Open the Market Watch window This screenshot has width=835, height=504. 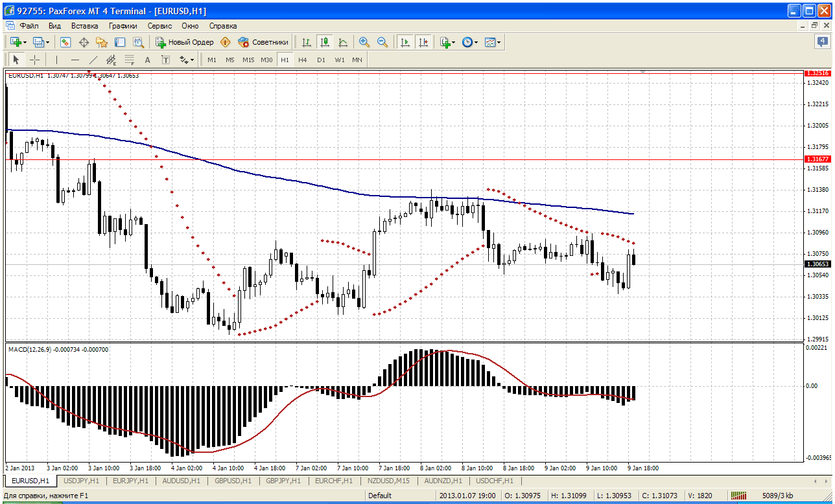click(x=65, y=42)
